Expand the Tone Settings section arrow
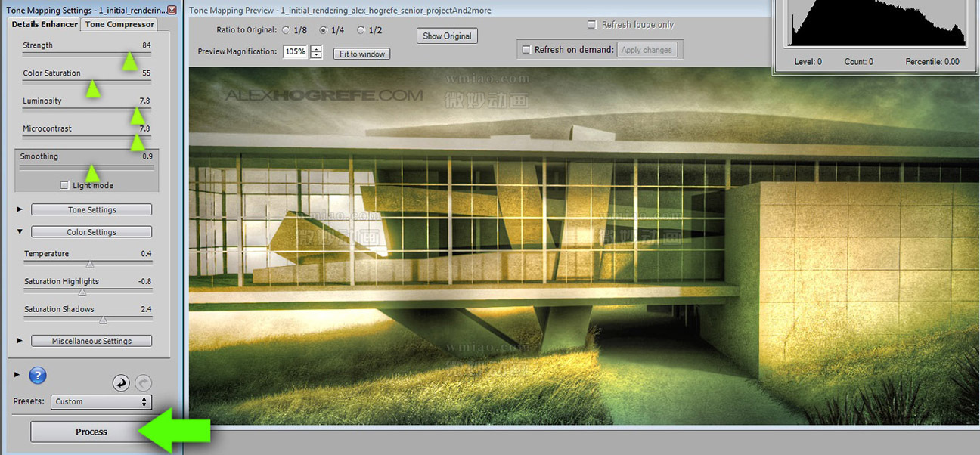The width and height of the screenshot is (980, 455). [x=20, y=209]
